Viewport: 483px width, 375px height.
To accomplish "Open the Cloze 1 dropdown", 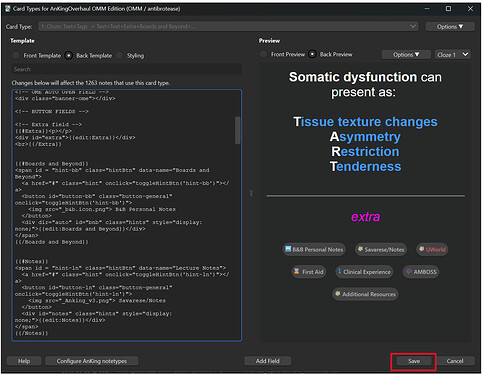I will 452,54.
